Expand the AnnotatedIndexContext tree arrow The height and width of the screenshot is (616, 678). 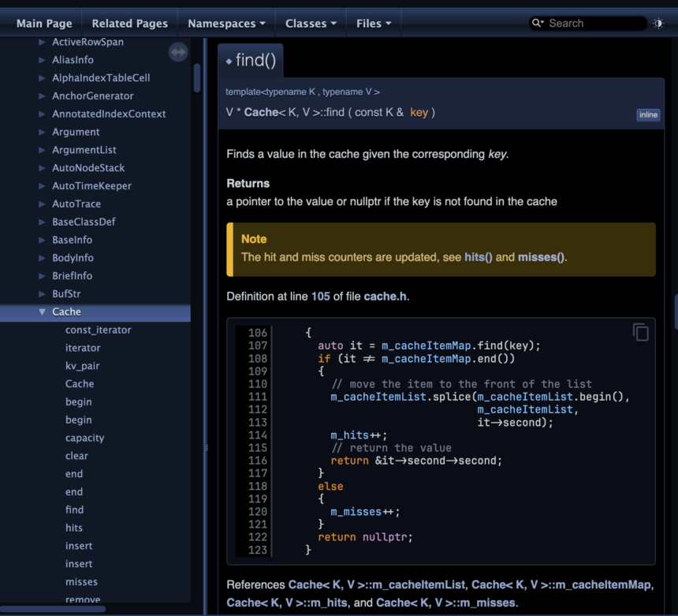point(42,114)
